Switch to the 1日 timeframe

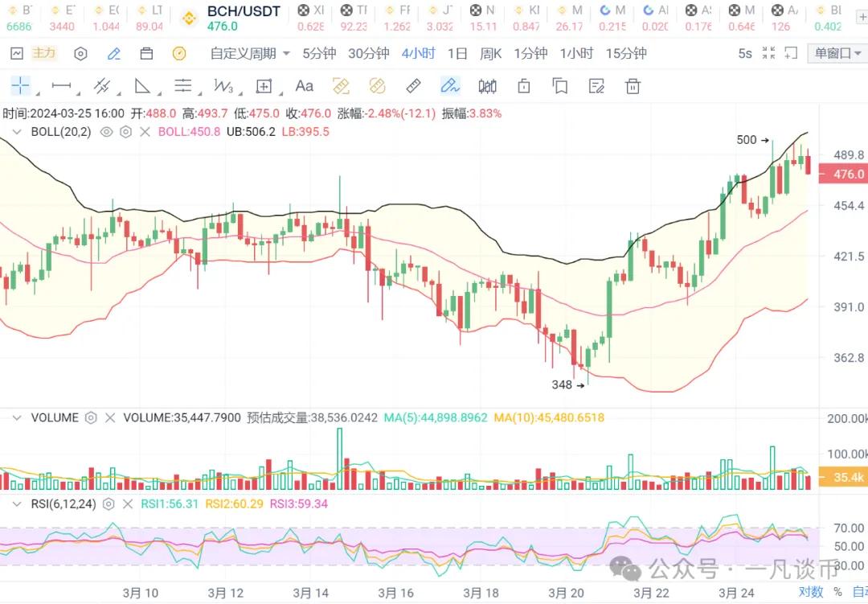point(458,54)
